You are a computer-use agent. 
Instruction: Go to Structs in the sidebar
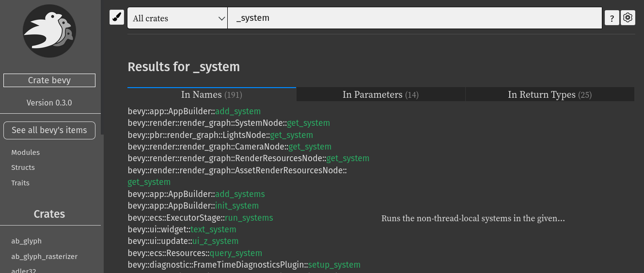coord(23,167)
